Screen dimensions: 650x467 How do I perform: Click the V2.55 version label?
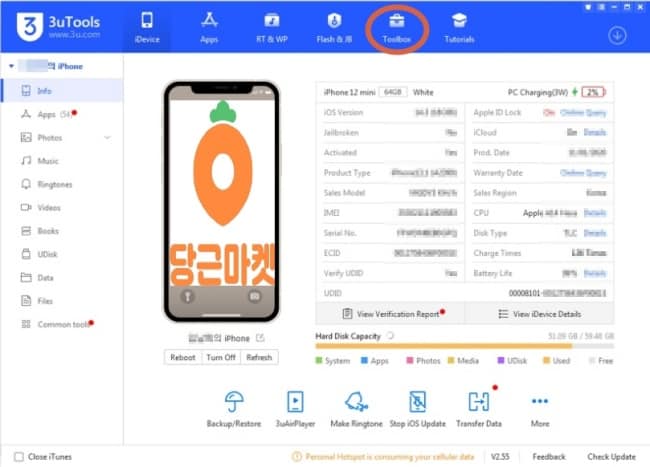click(500, 457)
